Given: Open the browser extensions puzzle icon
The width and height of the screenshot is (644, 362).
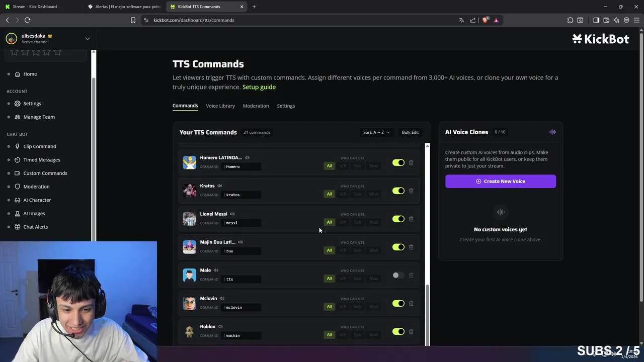Looking at the screenshot, I should [570, 20].
